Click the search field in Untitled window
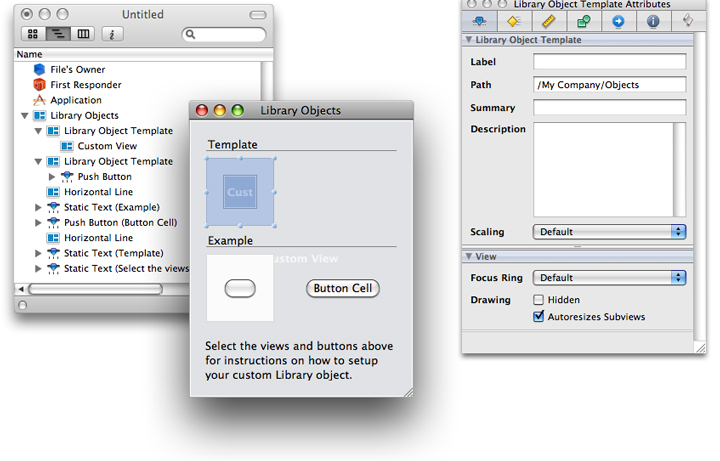The image size is (720, 461). [224, 34]
